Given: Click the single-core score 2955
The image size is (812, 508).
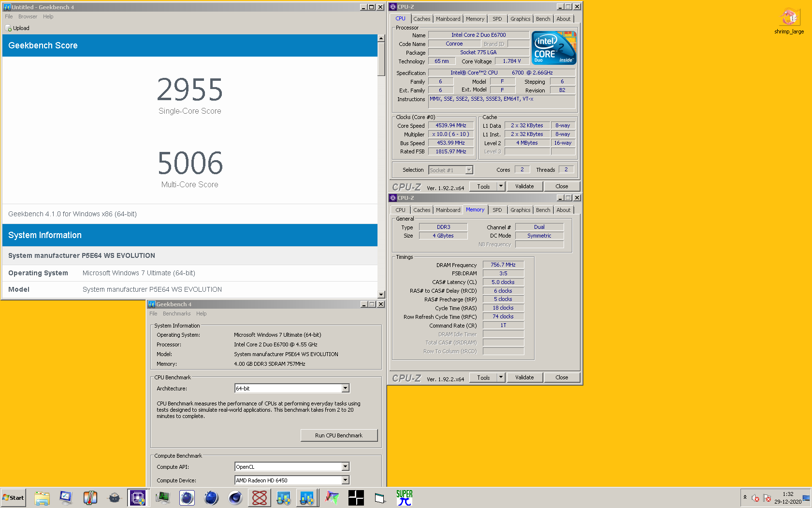Looking at the screenshot, I should [x=190, y=90].
